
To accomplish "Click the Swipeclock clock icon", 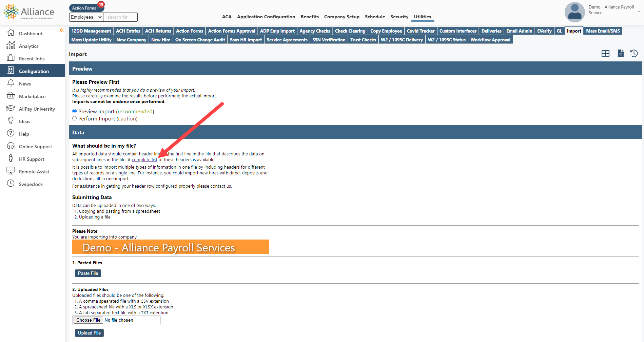I will click(x=11, y=184).
